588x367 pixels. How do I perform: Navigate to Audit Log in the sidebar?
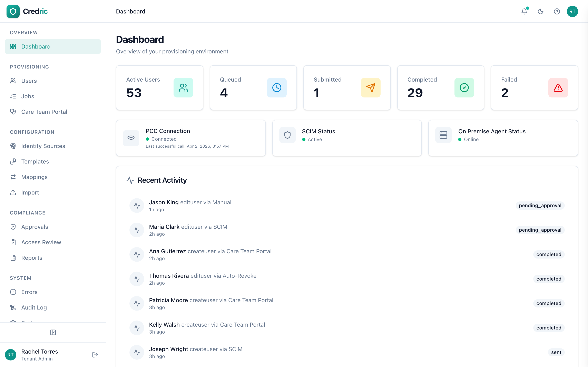point(34,307)
